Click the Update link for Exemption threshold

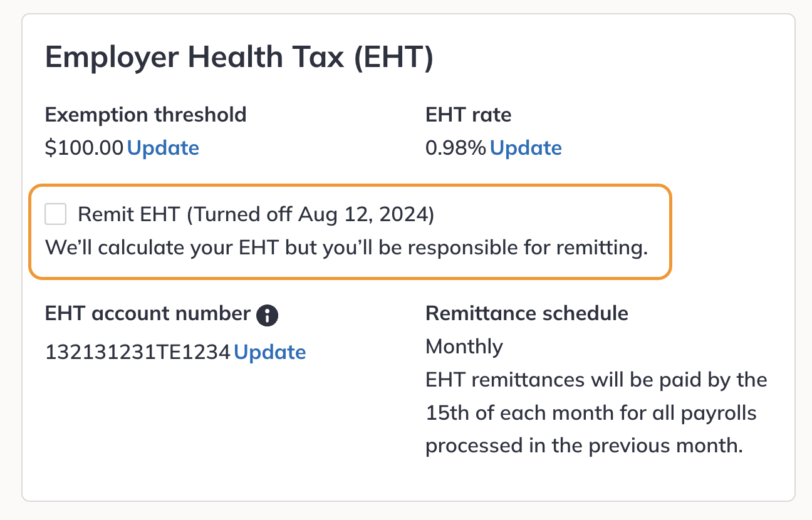163,148
